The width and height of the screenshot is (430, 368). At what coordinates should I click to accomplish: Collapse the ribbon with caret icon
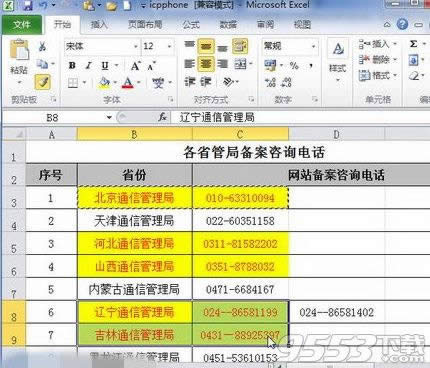click(x=387, y=25)
